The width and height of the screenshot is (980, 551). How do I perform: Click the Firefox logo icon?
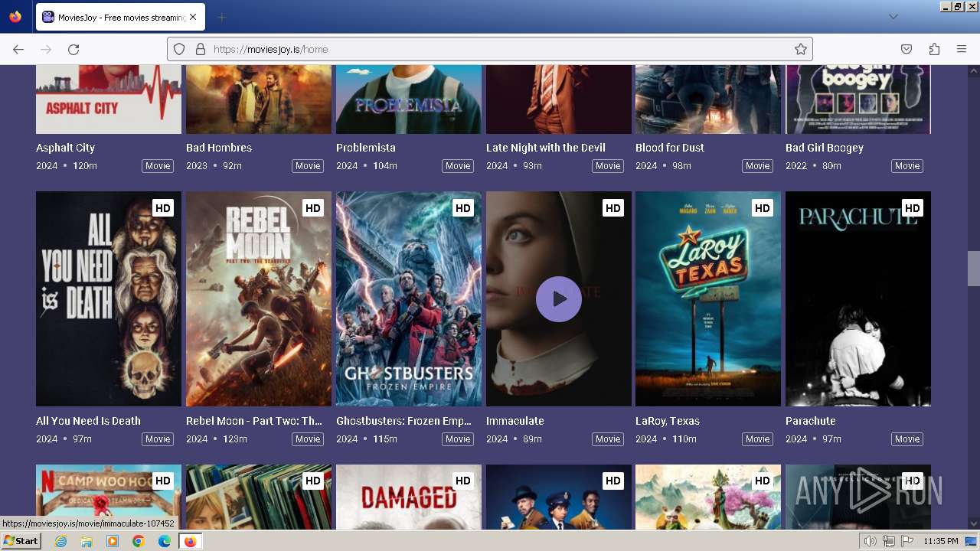tap(15, 17)
